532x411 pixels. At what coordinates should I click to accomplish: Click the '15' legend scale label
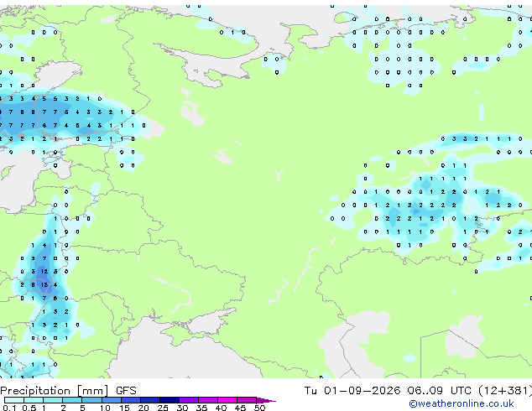(124, 408)
